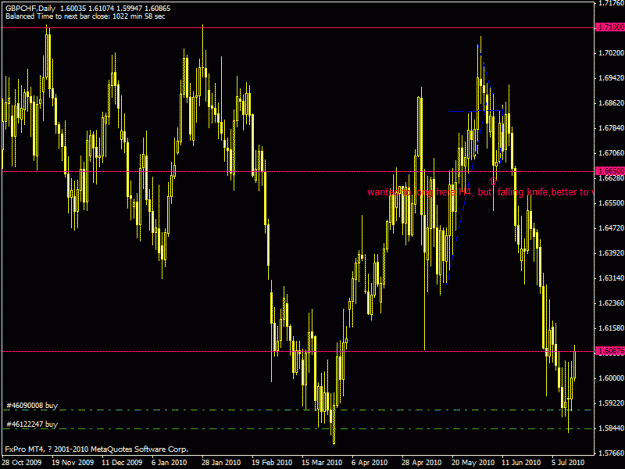The width and height of the screenshot is (625, 469).
Task: Click the 'Balanced Time to next bar close' text
Action: (x=85, y=16)
